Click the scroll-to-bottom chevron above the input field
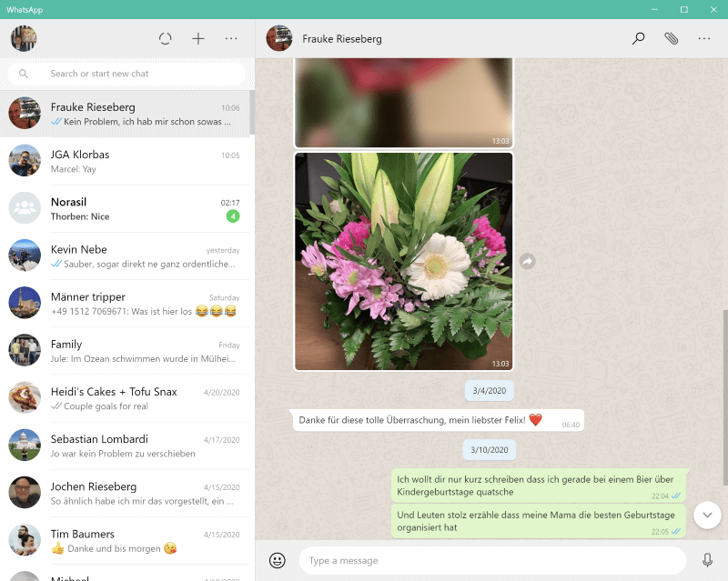 pos(707,515)
